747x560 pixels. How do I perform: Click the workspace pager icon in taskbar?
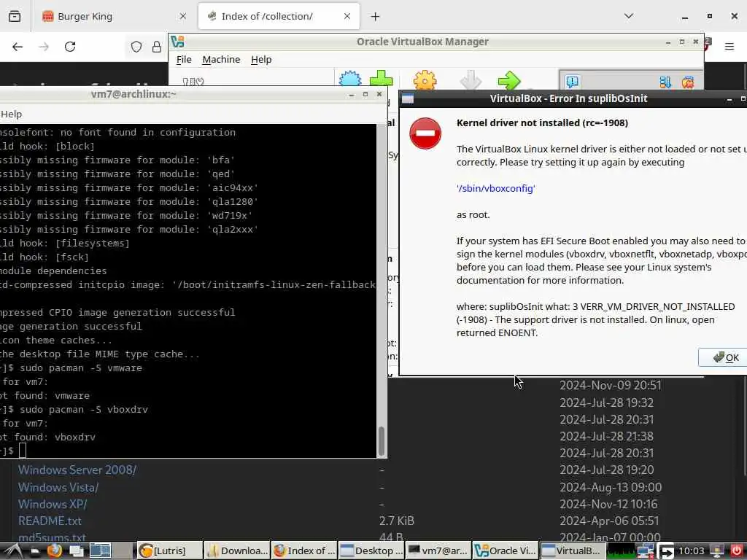[x=100, y=551]
